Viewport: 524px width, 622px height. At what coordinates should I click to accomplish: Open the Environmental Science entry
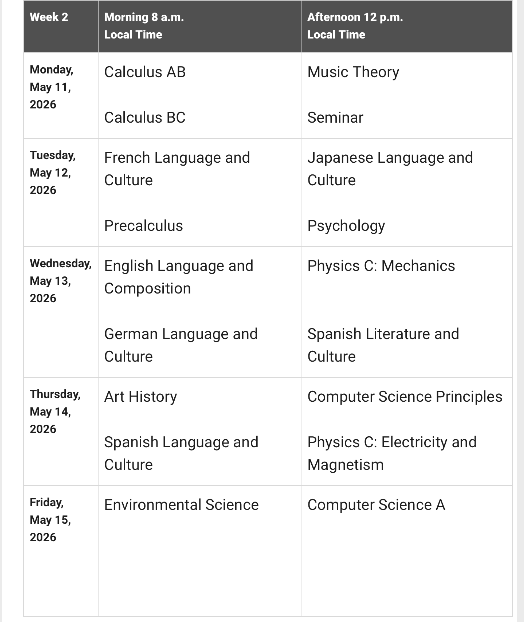(181, 505)
